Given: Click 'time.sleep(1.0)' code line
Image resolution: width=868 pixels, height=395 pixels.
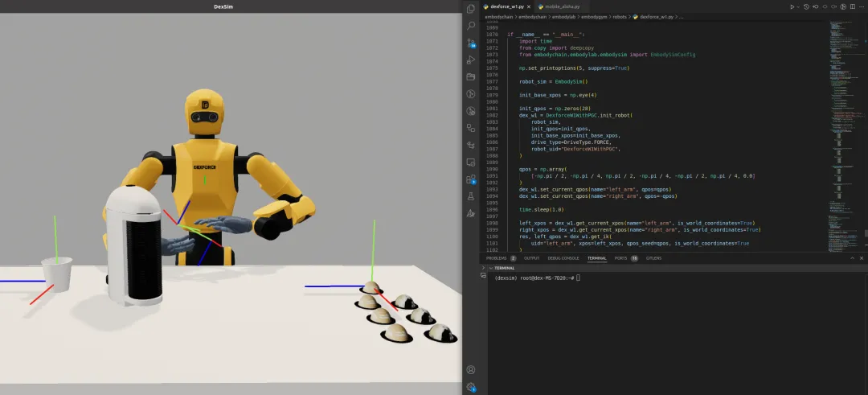Looking at the screenshot, I should coord(542,209).
